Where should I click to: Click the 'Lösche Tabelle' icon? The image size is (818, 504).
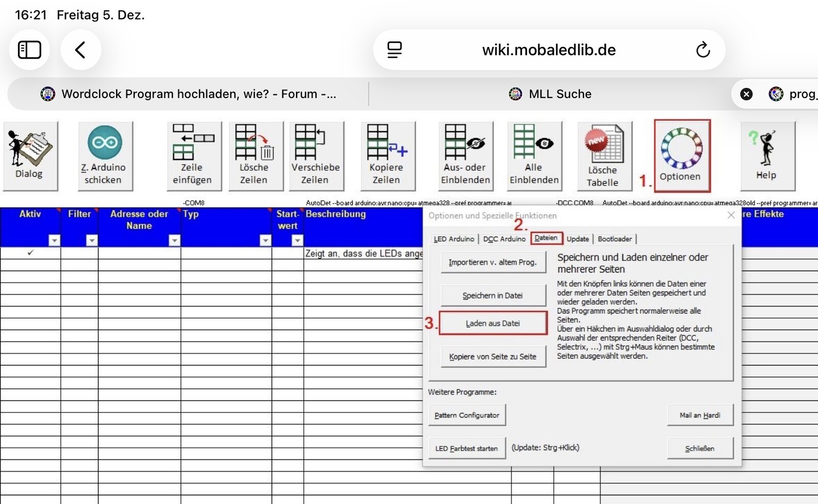point(604,156)
